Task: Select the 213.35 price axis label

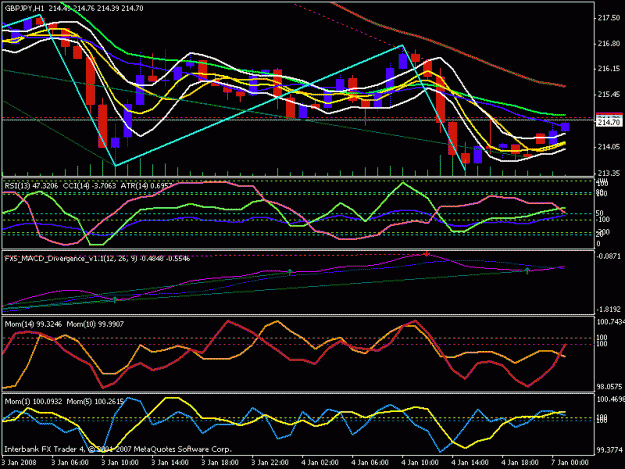Action: coord(609,173)
